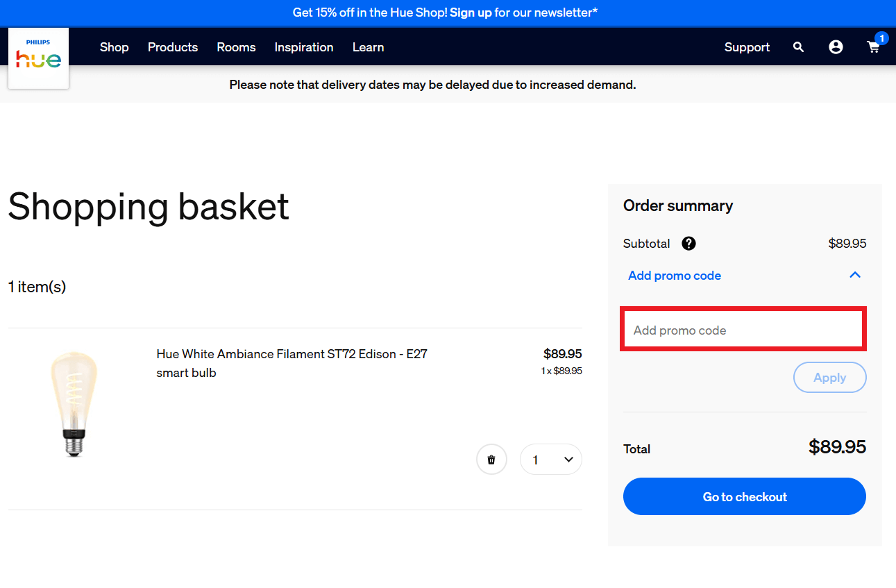Delete item with the trash icon

(x=491, y=460)
